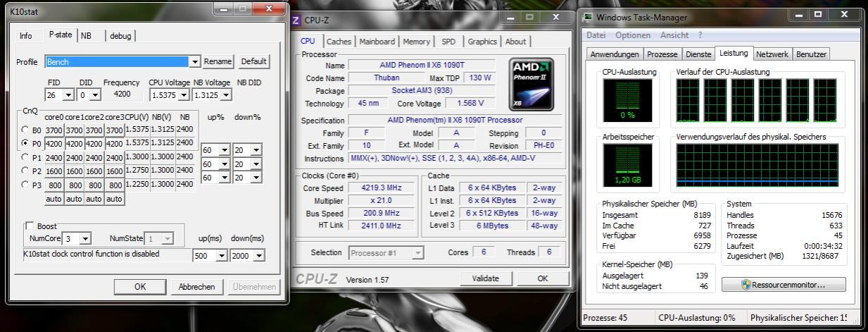Click OK in the CPU-Z window
Screen dimensions: 868x332
click(543, 278)
